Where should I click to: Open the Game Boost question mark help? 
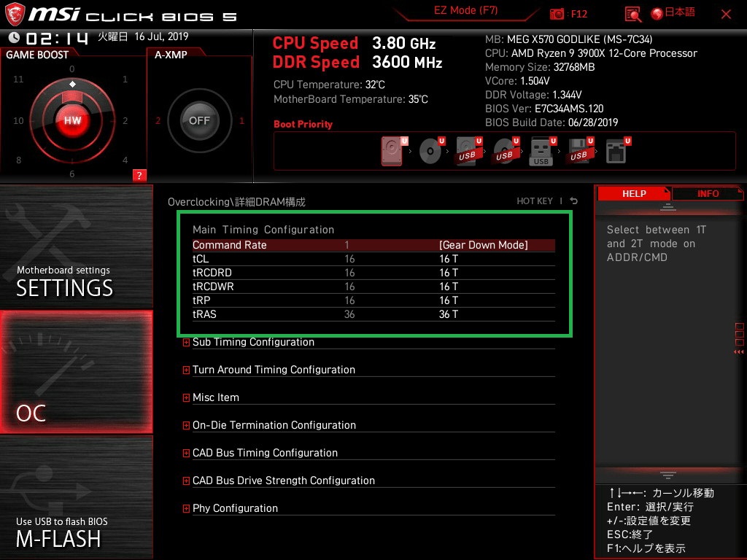point(139,175)
